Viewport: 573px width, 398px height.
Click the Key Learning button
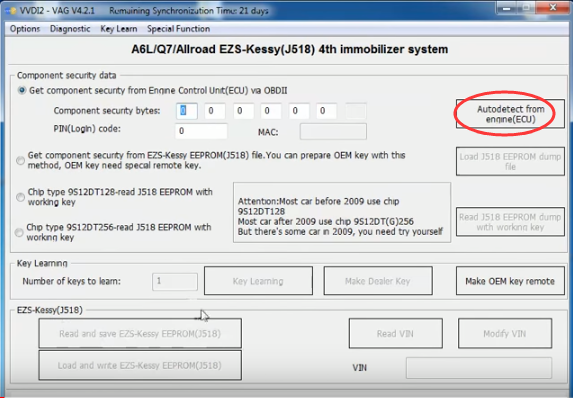(x=258, y=281)
